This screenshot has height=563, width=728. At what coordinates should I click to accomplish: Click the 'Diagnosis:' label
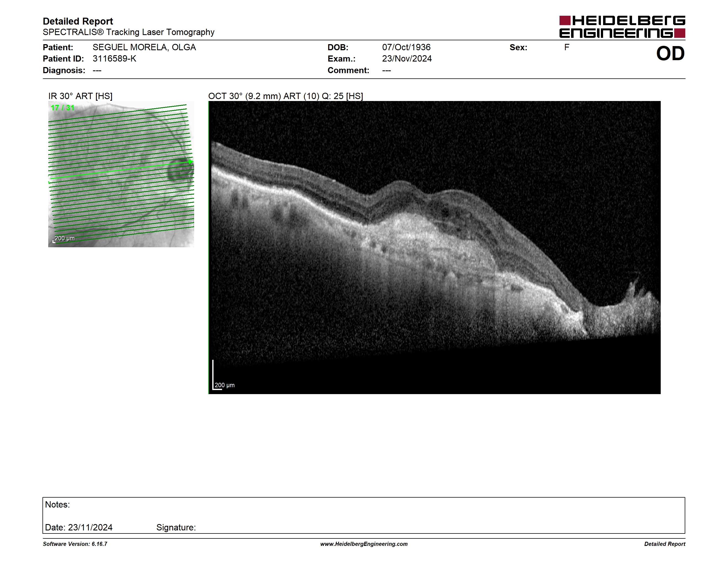pyautogui.click(x=64, y=70)
